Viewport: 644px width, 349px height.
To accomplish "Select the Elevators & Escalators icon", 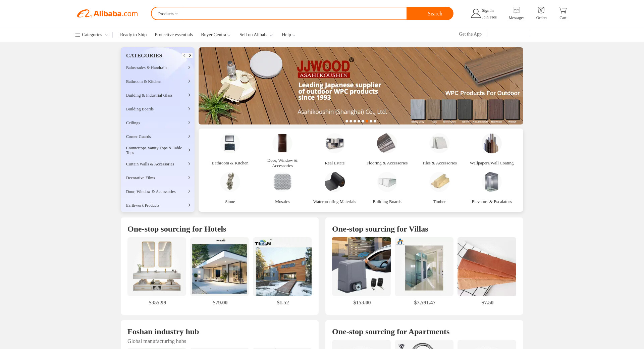I will [492, 182].
